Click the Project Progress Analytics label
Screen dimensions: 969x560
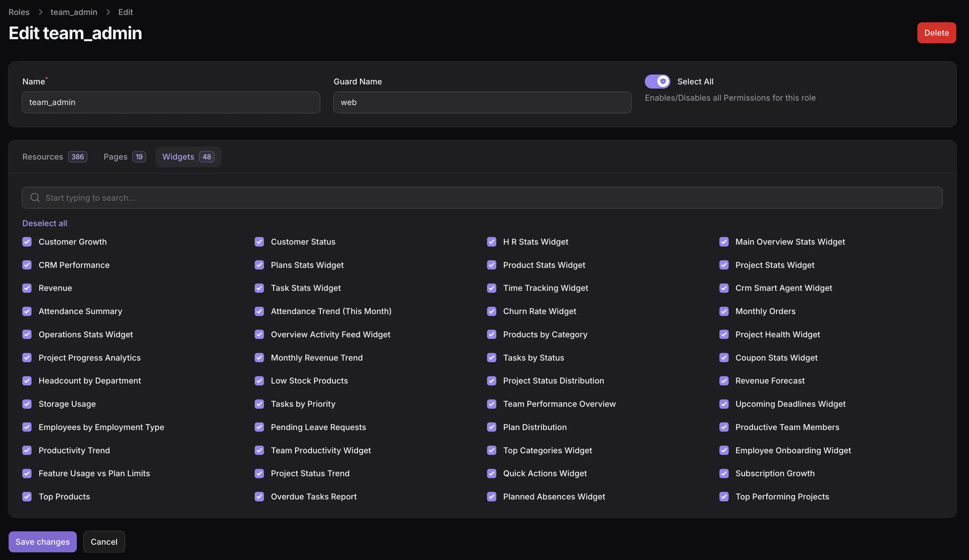[x=90, y=357]
